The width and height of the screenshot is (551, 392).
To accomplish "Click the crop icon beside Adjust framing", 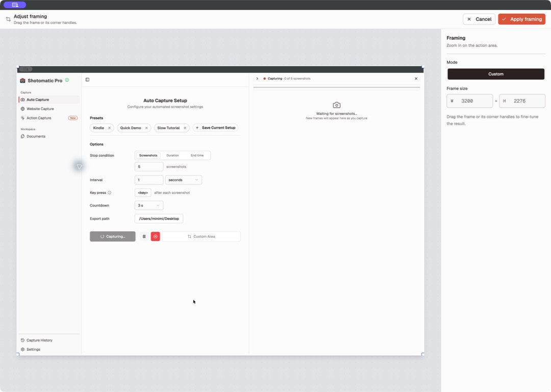I will (x=8, y=19).
